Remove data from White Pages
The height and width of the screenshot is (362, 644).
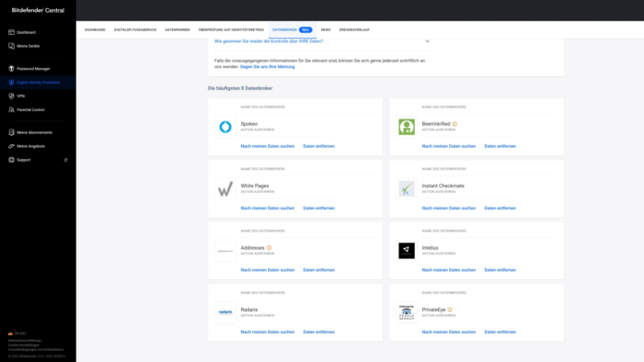click(318, 209)
